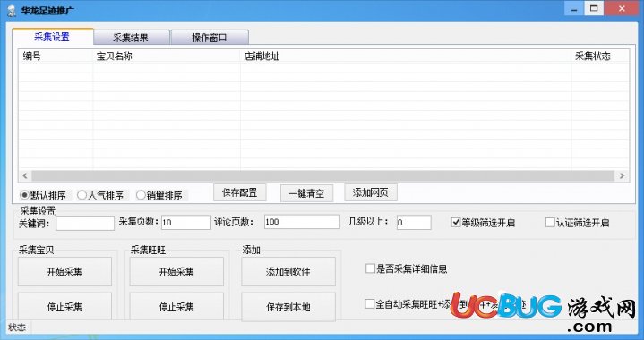
Task: Click the 保存配置 button
Action: pyautogui.click(x=240, y=192)
